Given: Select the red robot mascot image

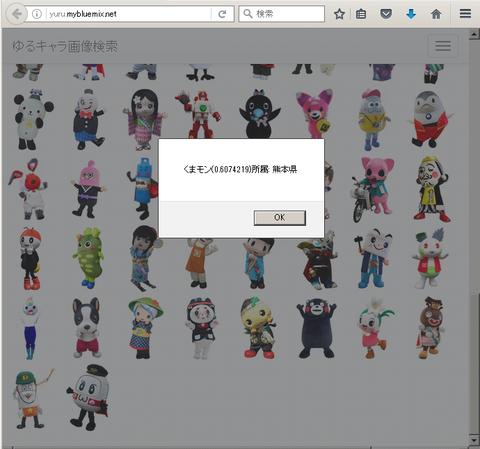Looking at the screenshot, I should coord(199,114).
